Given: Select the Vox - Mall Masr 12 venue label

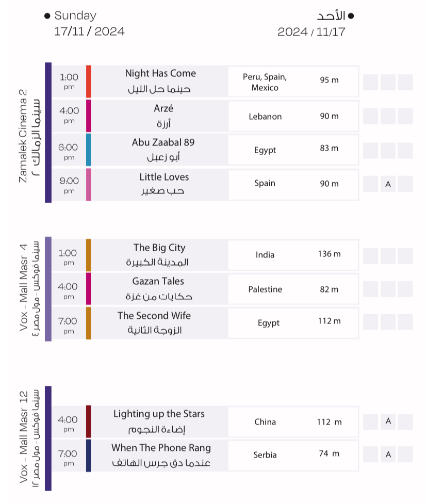Looking at the screenshot, I should click(29, 438).
